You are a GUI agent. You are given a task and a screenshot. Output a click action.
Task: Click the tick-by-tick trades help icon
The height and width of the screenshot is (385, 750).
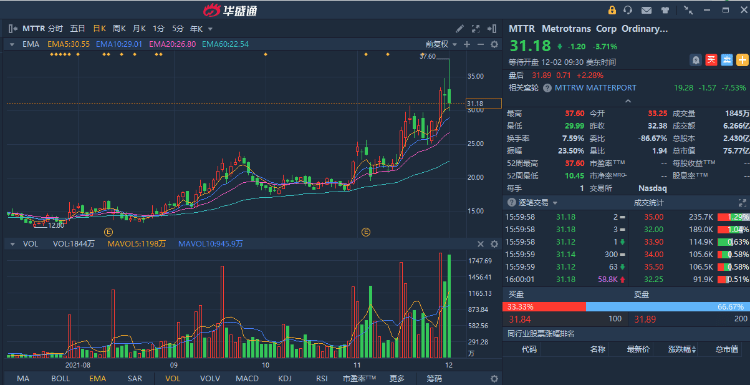click(x=511, y=203)
